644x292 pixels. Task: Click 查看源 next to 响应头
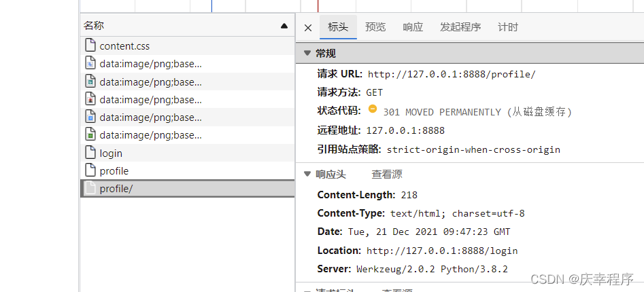387,175
